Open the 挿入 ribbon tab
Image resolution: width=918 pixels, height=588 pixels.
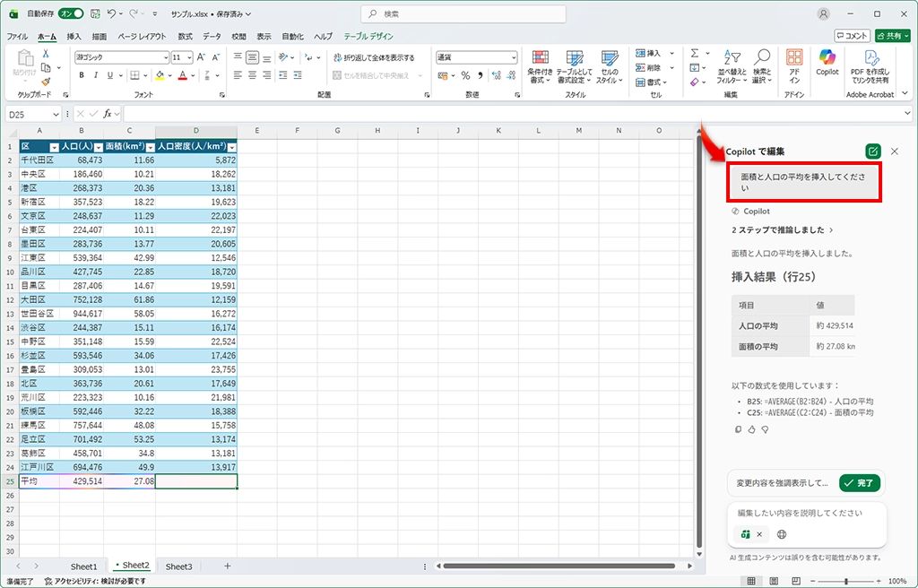74,37
